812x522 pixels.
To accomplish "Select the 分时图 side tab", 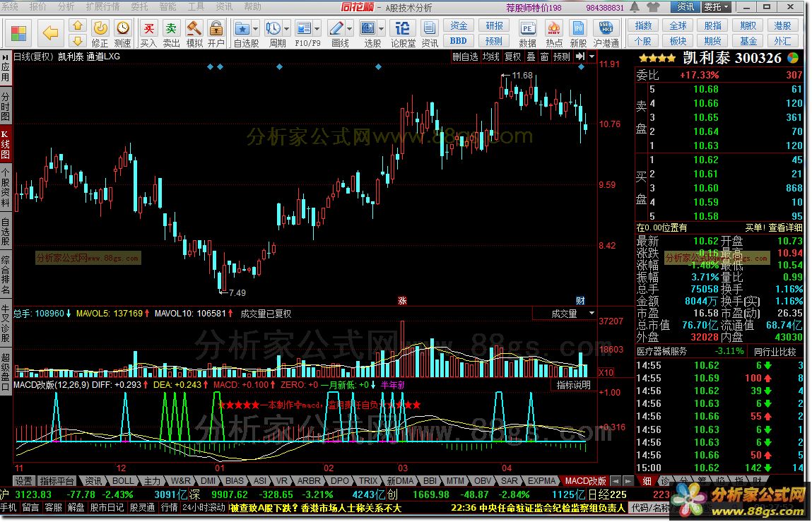I will (x=5, y=106).
